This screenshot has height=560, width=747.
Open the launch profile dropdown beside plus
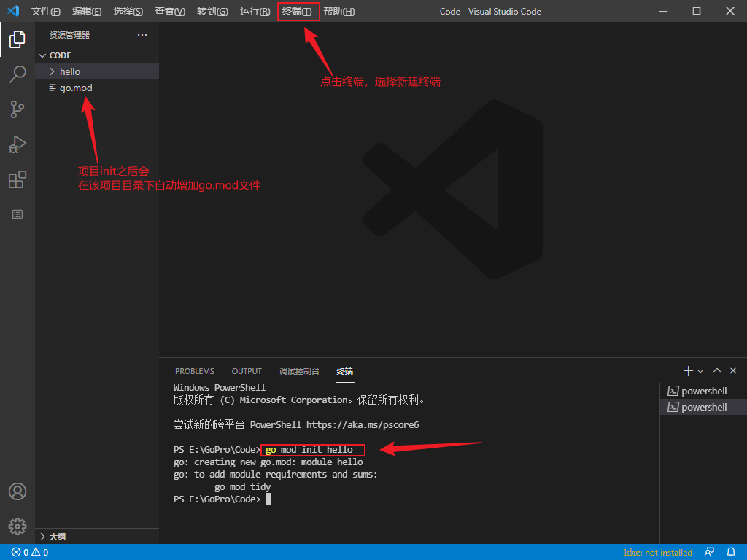700,371
